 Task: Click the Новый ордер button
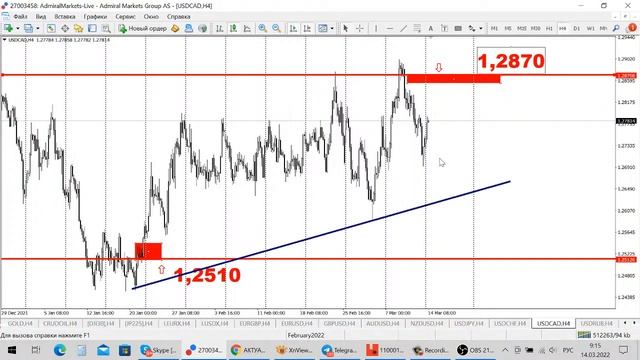[x=142, y=28]
